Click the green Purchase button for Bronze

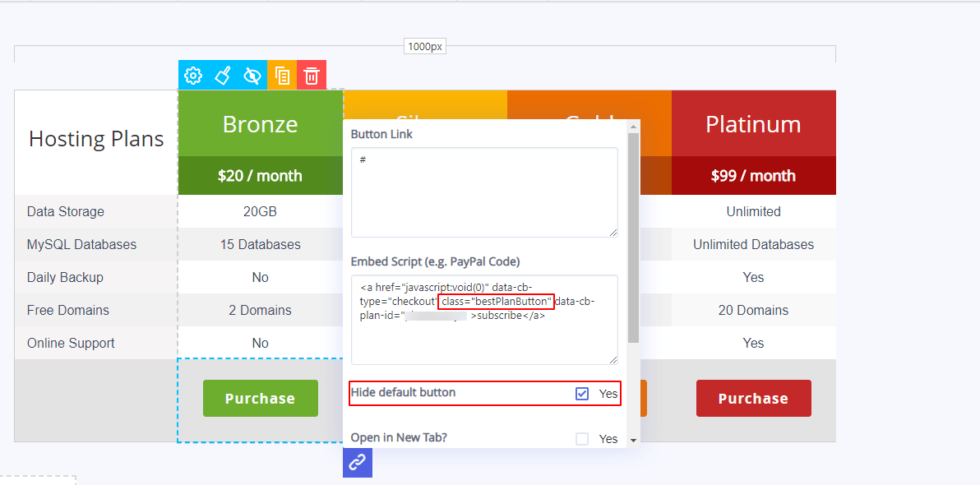point(260,398)
